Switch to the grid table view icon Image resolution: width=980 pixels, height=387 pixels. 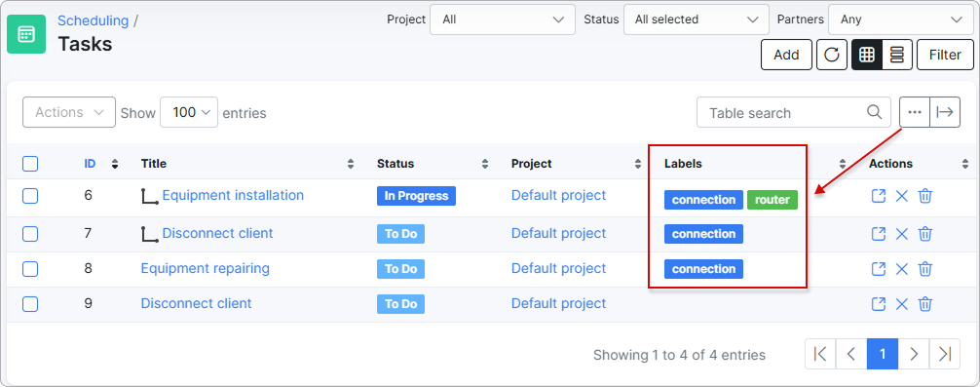[866, 55]
